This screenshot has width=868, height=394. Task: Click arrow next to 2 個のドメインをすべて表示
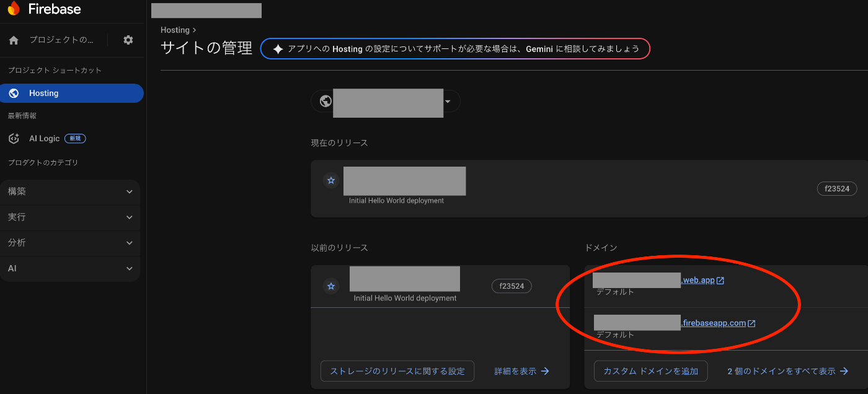844,371
